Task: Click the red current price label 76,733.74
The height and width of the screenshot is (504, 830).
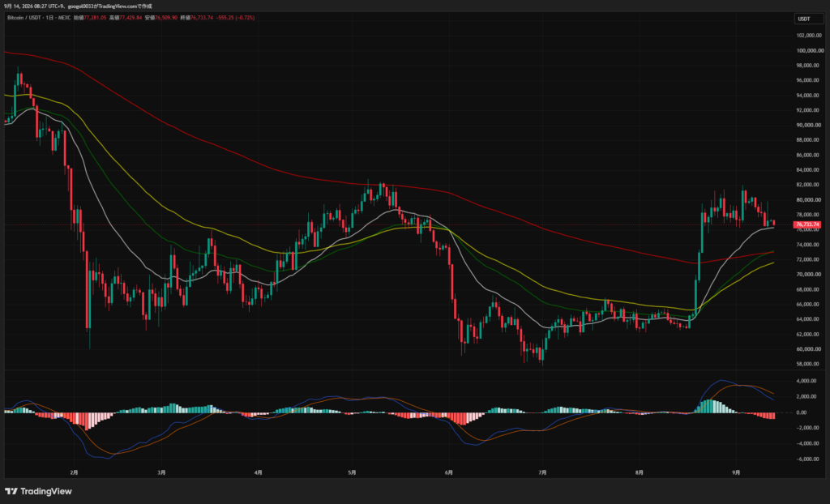Action: (807, 225)
